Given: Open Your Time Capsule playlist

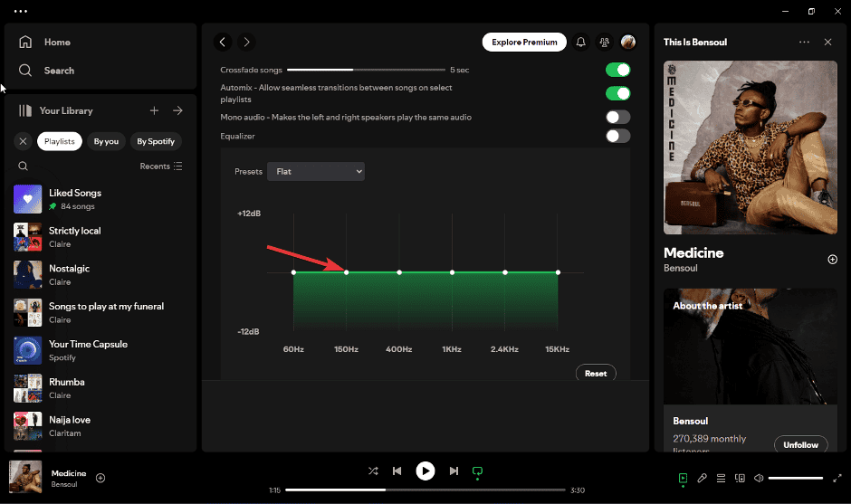Looking at the screenshot, I should tap(100, 350).
